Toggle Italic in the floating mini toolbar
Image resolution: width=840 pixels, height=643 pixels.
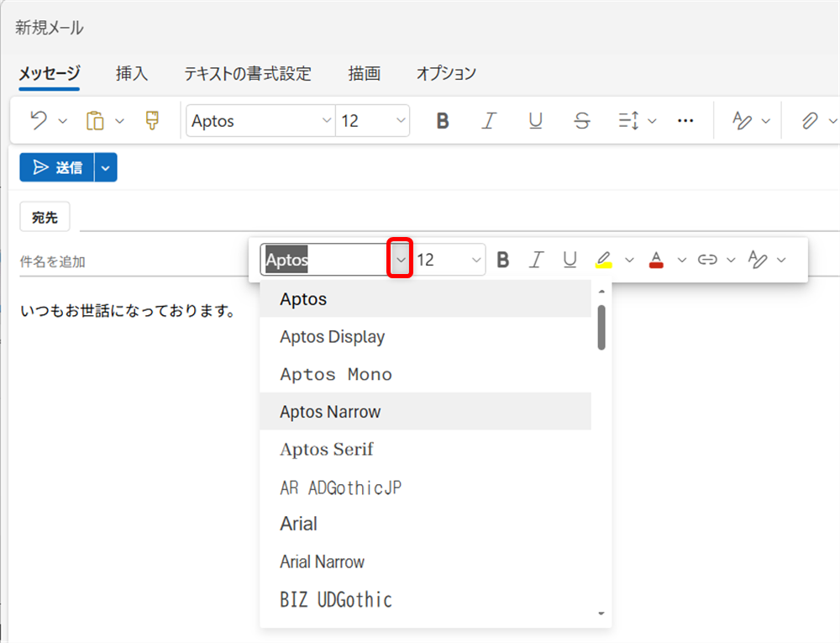[536, 260]
